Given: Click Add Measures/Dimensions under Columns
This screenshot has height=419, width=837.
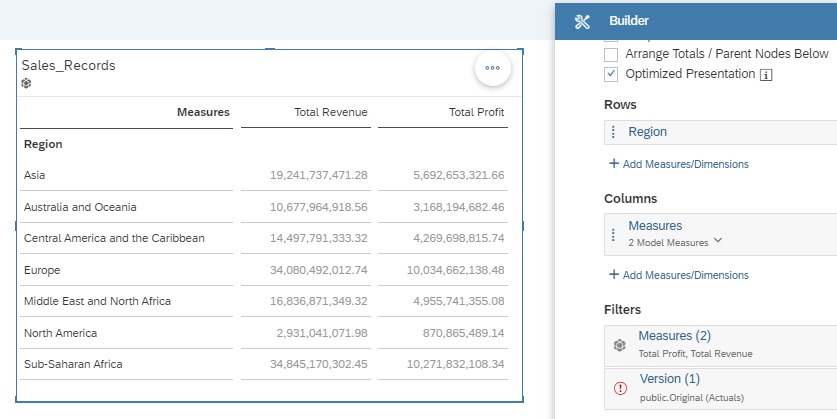Looking at the screenshot, I should click(685, 275).
